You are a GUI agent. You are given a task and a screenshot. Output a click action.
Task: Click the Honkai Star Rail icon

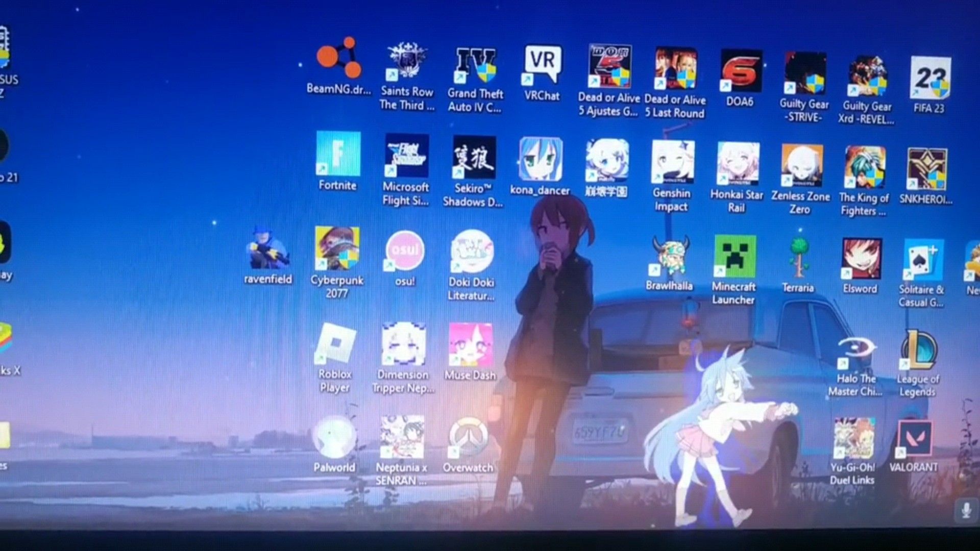pos(737,164)
